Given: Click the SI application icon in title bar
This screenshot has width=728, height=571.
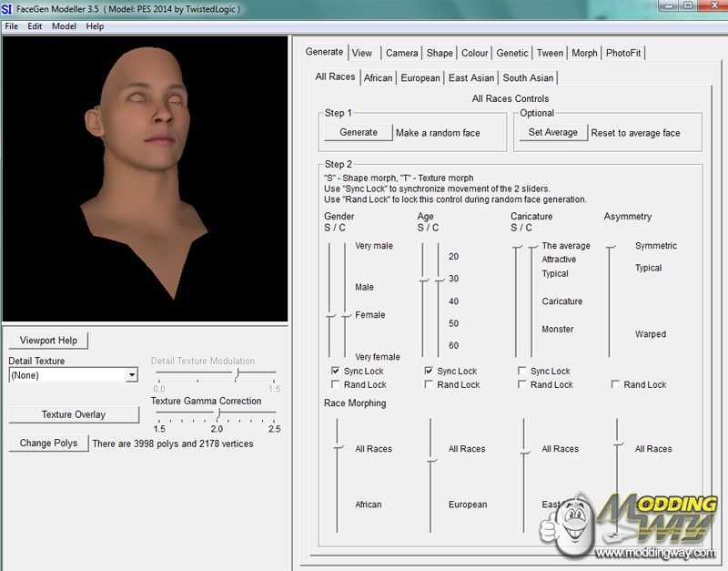Looking at the screenshot, I should pyautogui.click(x=7, y=7).
